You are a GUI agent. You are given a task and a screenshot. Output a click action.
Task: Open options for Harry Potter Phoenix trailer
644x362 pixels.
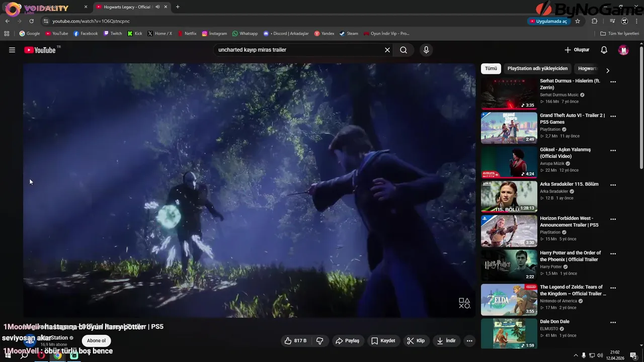(613, 253)
